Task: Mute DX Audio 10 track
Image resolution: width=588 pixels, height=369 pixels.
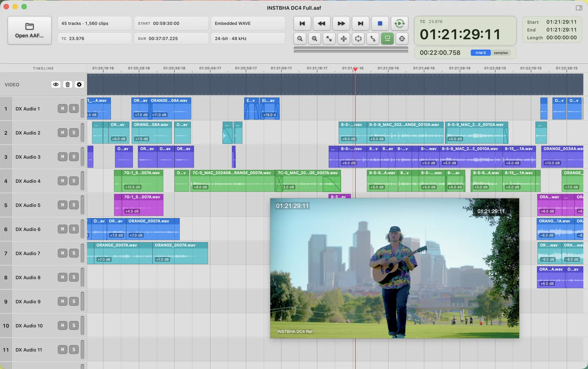Action: click(x=62, y=326)
